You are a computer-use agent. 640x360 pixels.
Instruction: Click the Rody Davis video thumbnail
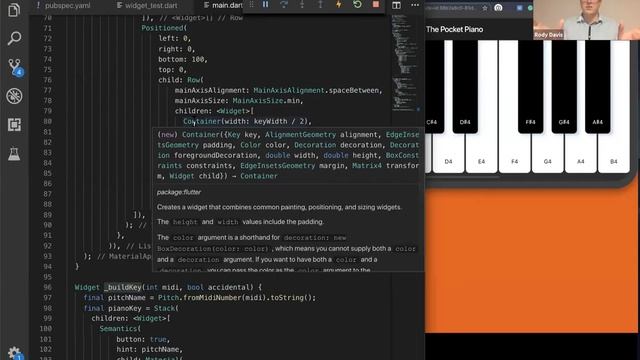point(587,20)
